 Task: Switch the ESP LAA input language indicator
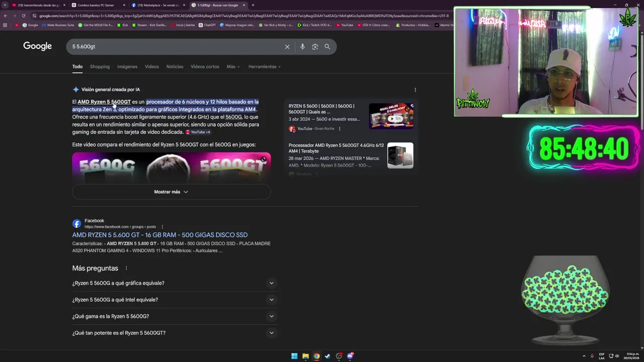[x=602, y=356]
